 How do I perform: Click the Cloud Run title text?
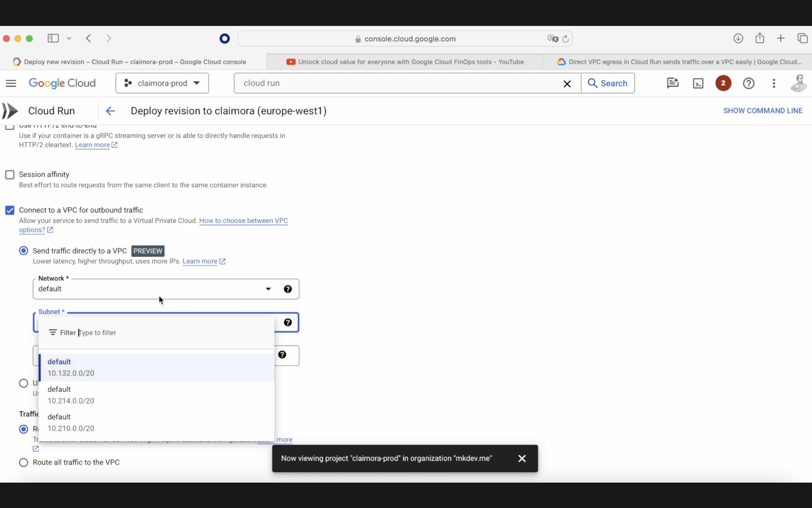click(x=51, y=111)
